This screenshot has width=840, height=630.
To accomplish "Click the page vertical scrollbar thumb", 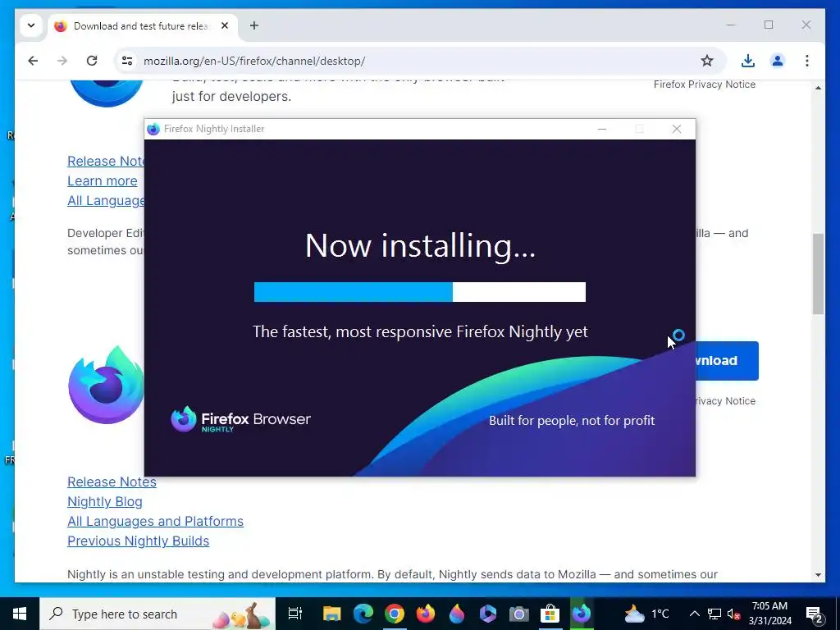I will (x=818, y=274).
